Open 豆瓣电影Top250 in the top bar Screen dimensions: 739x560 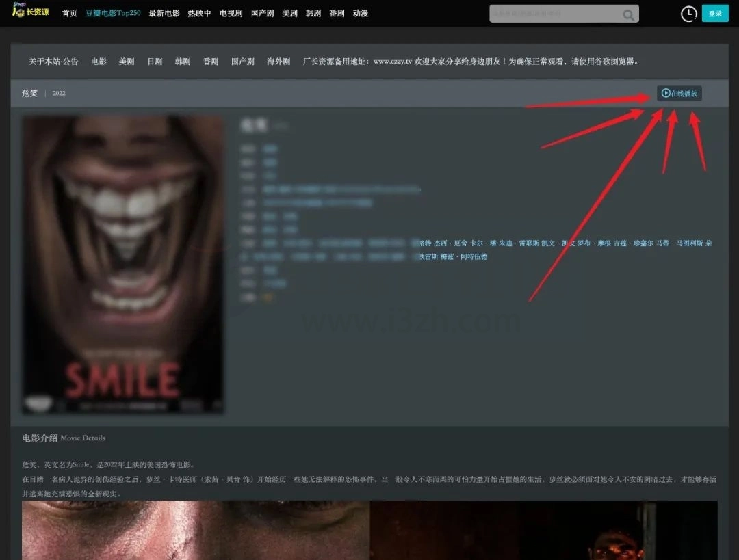[x=113, y=14]
